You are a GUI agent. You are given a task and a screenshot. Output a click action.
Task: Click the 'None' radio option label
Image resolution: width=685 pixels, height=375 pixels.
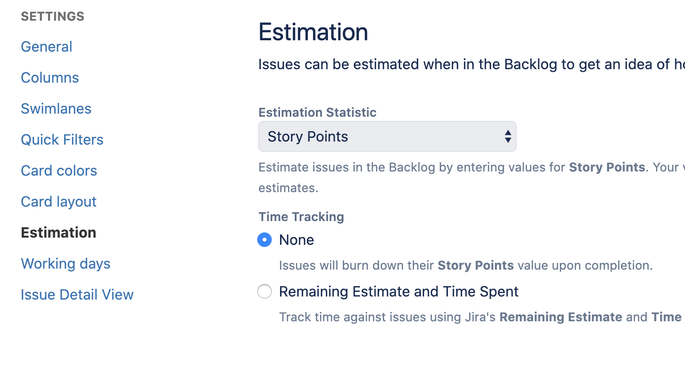[296, 240]
